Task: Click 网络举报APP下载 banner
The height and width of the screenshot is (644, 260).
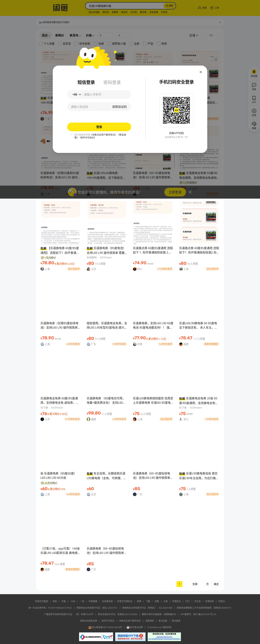Action: (130, 637)
